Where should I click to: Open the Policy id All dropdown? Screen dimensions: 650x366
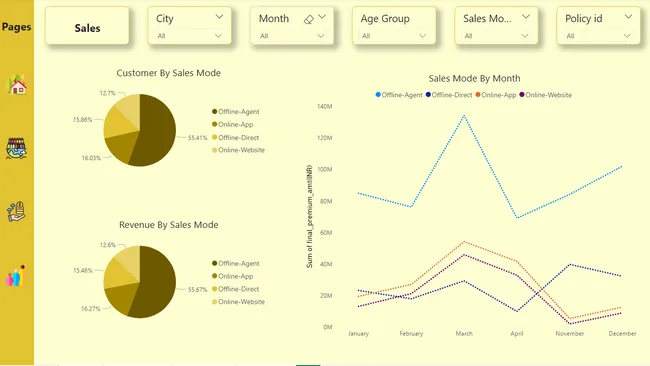pos(599,36)
